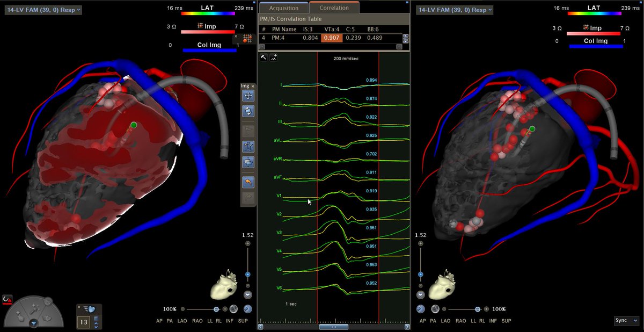
Task: Click left viewer vertical zoom slider handle
Action: 248,275
